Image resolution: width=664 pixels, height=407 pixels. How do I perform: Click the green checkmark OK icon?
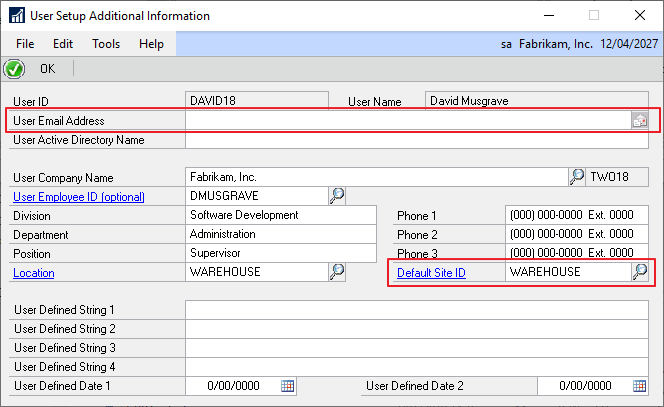click(14, 69)
